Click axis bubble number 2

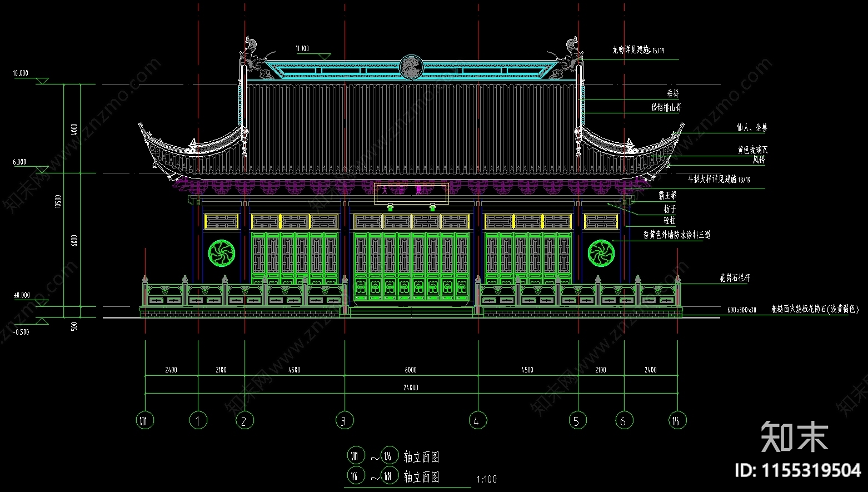244,420
